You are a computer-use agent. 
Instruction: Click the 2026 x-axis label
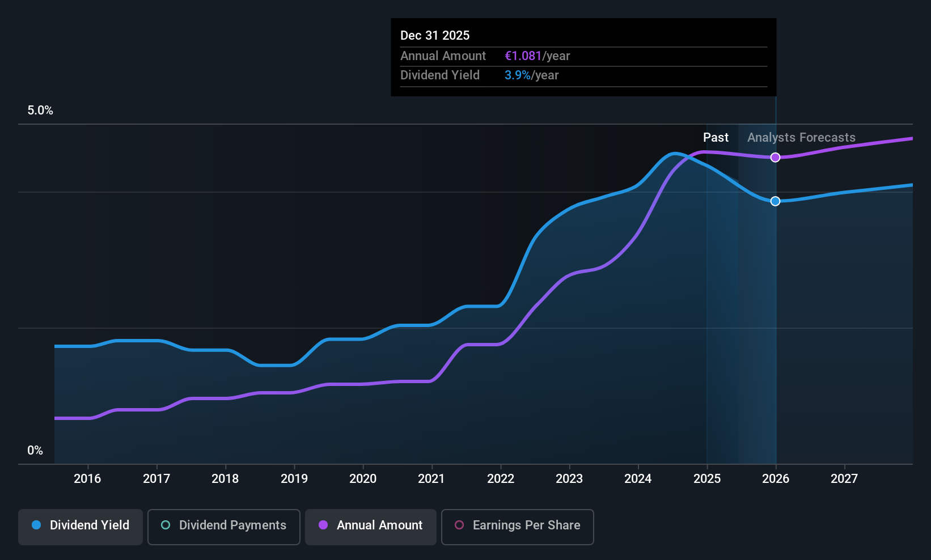click(776, 479)
